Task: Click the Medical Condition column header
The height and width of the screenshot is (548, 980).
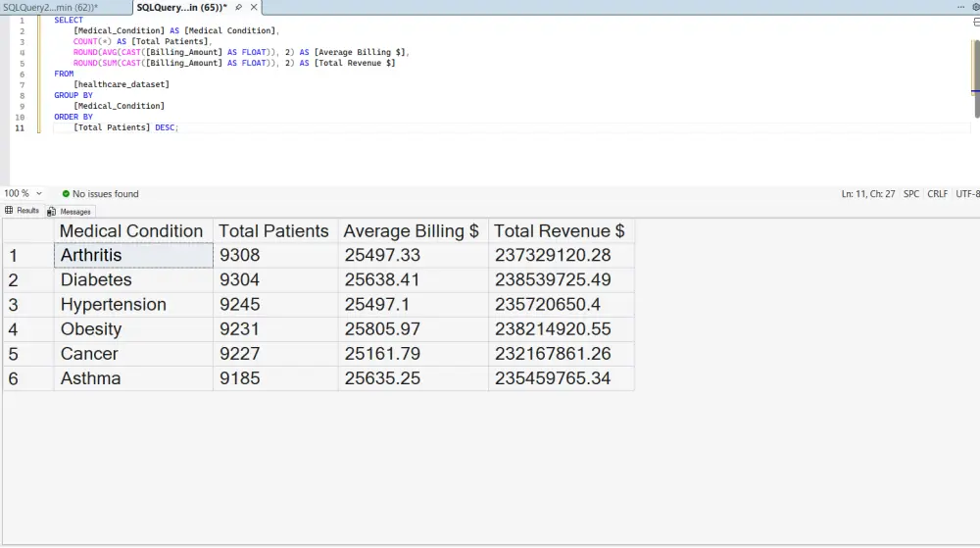Action: coord(133,230)
